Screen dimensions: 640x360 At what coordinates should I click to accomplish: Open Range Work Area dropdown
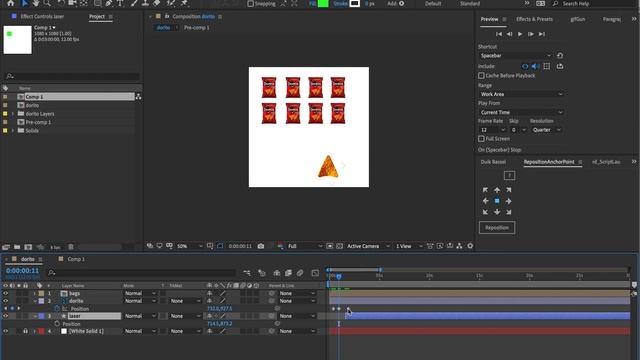click(x=521, y=94)
